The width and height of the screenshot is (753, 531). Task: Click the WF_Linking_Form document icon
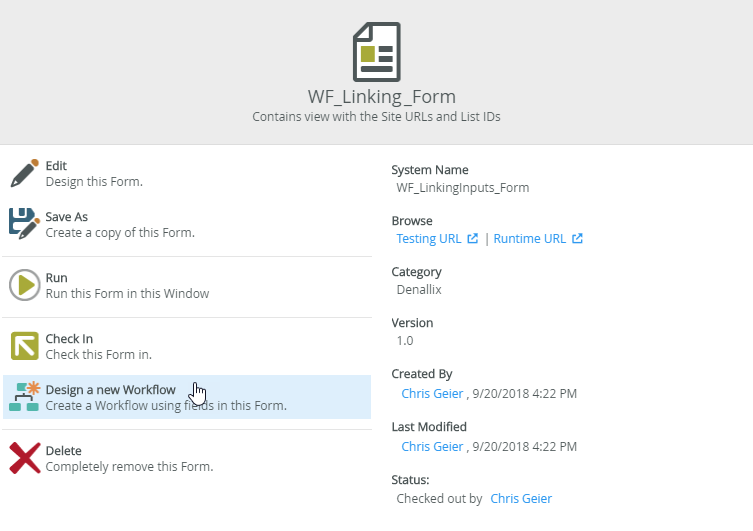(376, 52)
